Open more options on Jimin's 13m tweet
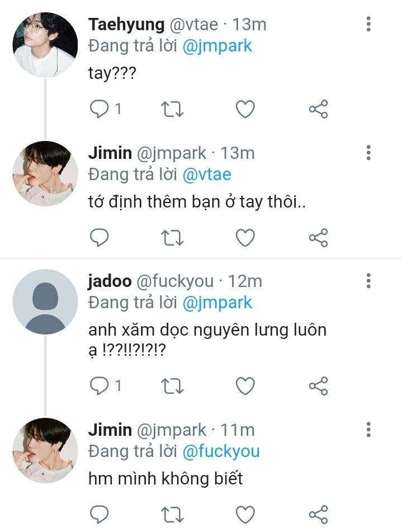Image resolution: width=402 pixels, height=532 pixels. point(368,152)
